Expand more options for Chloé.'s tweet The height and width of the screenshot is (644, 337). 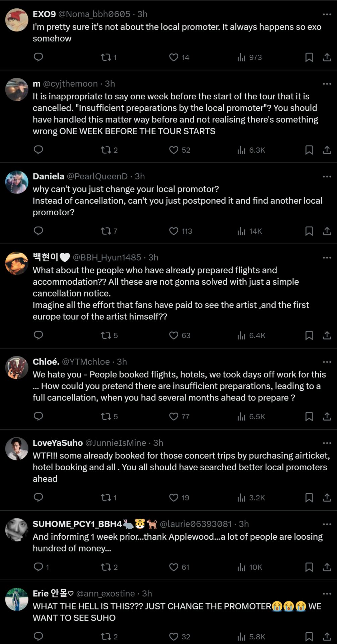[x=327, y=362]
